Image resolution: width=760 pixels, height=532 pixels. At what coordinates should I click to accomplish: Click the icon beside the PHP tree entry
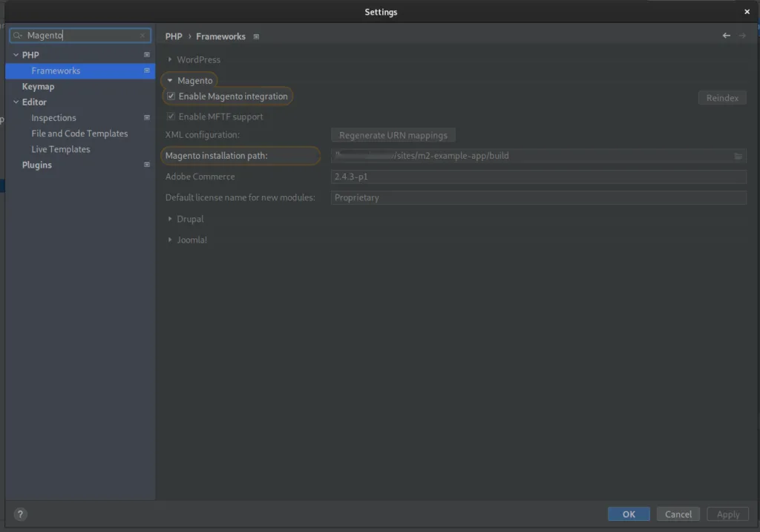pos(145,54)
